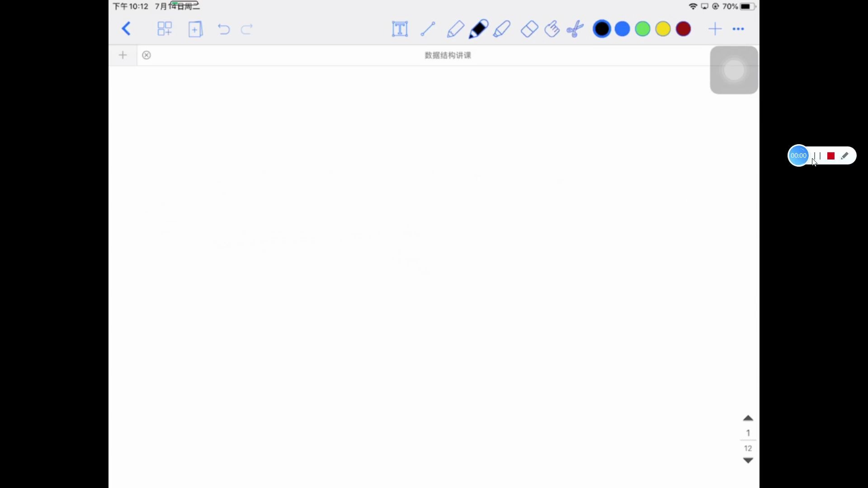The height and width of the screenshot is (488, 868).
Task: Undo the last action
Action: tap(224, 29)
